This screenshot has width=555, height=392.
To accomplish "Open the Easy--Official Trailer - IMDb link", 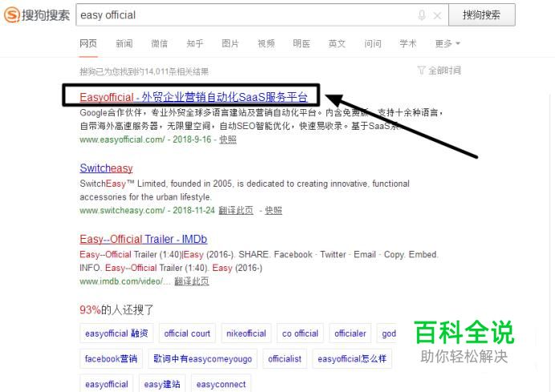I will tap(144, 239).
